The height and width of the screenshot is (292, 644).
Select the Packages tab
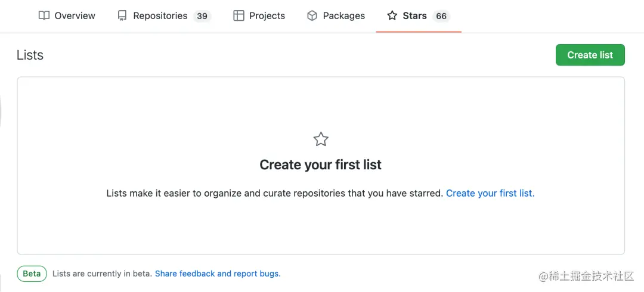coord(343,15)
